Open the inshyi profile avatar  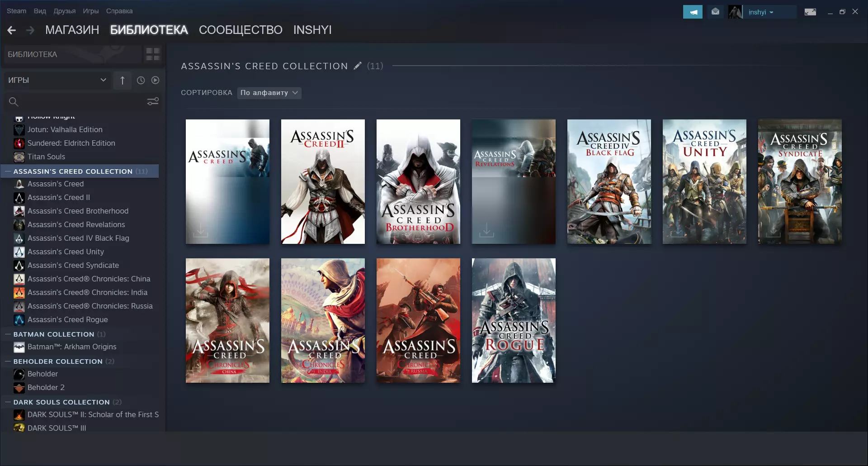pyautogui.click(x=735, y=12)
